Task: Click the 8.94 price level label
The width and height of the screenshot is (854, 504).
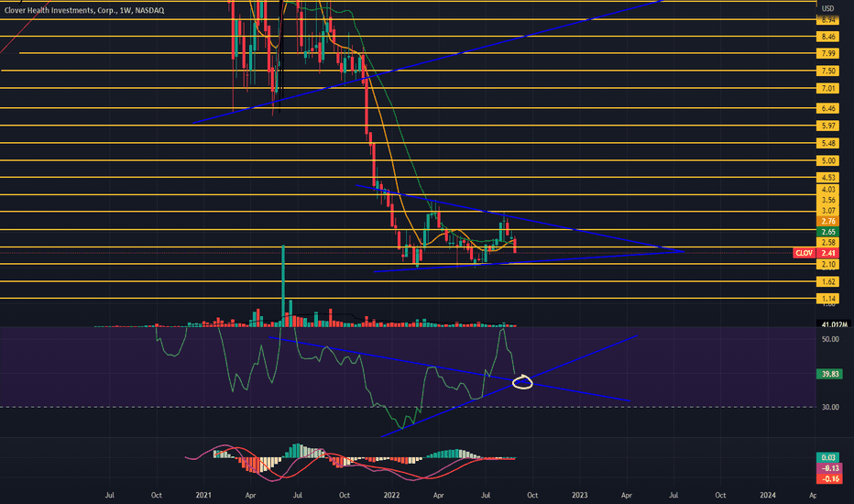Action: tap(827, 19)
